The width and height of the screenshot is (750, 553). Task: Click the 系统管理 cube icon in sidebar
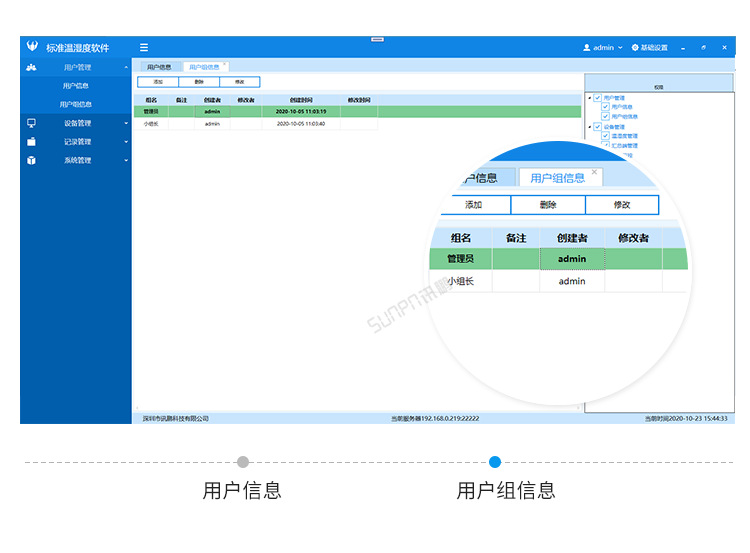31,160
